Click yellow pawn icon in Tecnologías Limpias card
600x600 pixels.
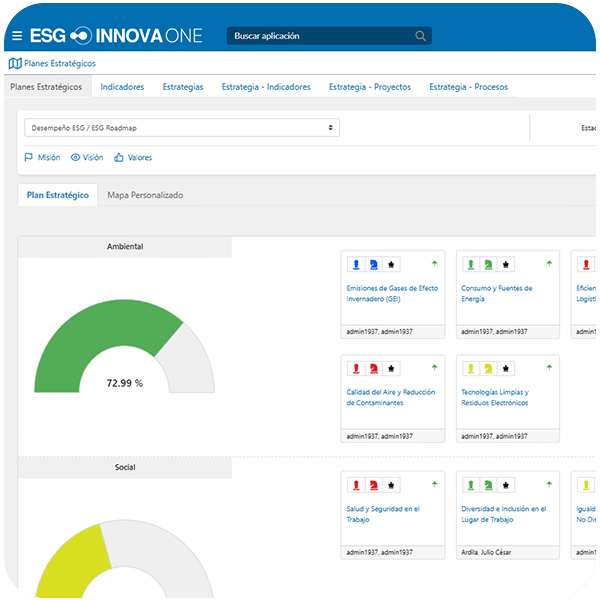click(x=471, y=368)
